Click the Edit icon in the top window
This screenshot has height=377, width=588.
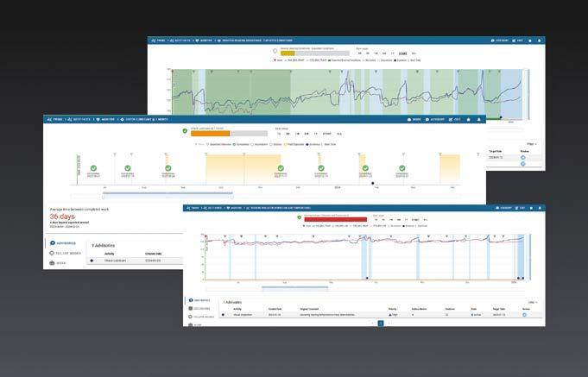[515, 41]
